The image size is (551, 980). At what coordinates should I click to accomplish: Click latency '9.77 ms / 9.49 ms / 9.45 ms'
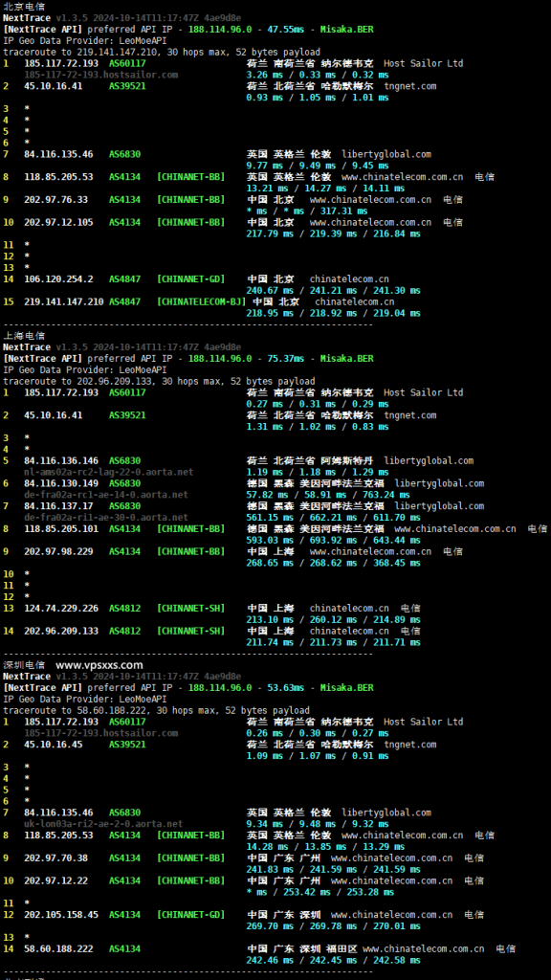click(318, 166)
